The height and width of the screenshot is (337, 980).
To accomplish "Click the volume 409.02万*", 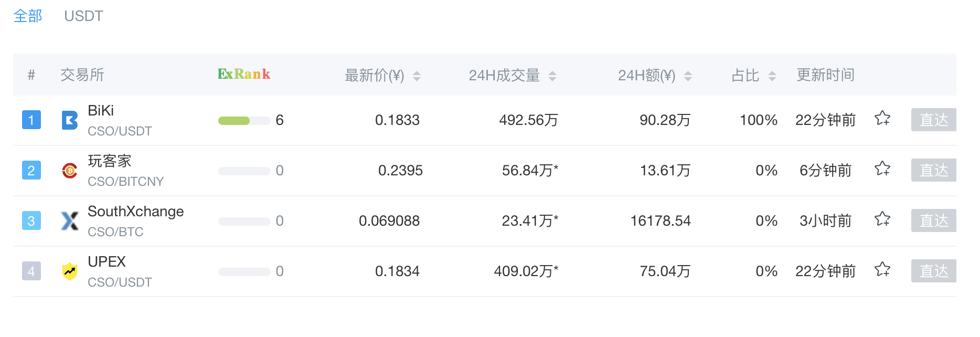I will (x=526, y=271).
